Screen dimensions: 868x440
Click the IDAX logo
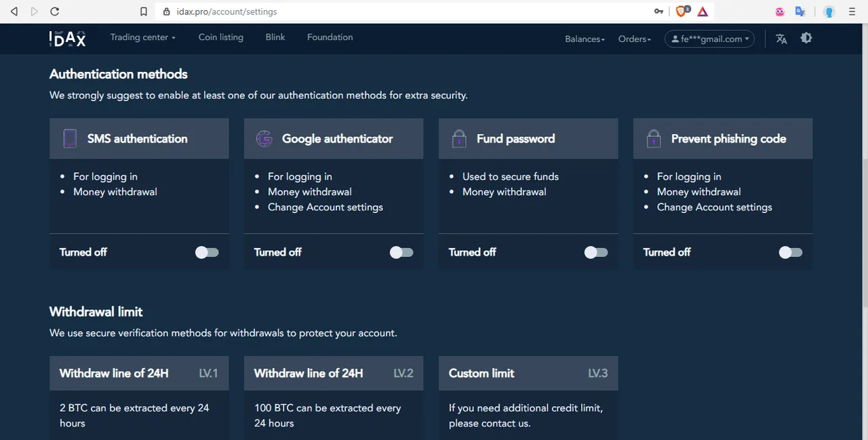click(68, 39)
